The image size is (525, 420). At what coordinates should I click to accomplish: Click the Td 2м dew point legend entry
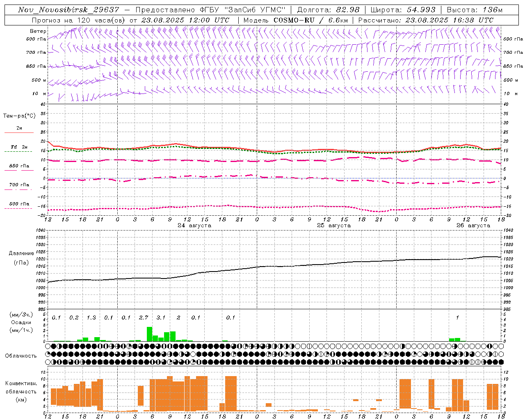click(19, 147)
